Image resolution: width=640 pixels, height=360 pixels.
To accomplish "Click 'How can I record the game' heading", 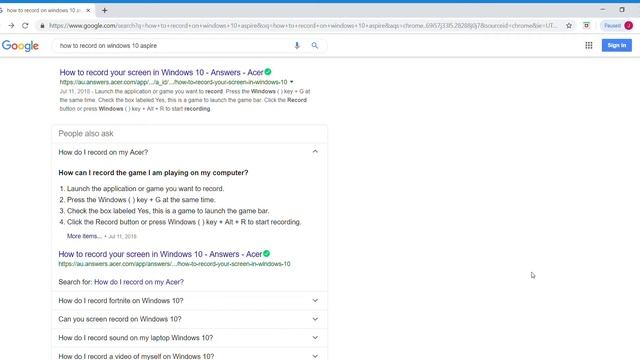I will 153,173.
